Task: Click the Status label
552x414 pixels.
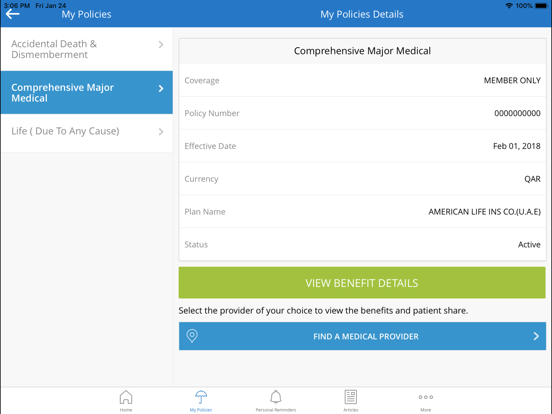Action: click(x=196, y=245)
